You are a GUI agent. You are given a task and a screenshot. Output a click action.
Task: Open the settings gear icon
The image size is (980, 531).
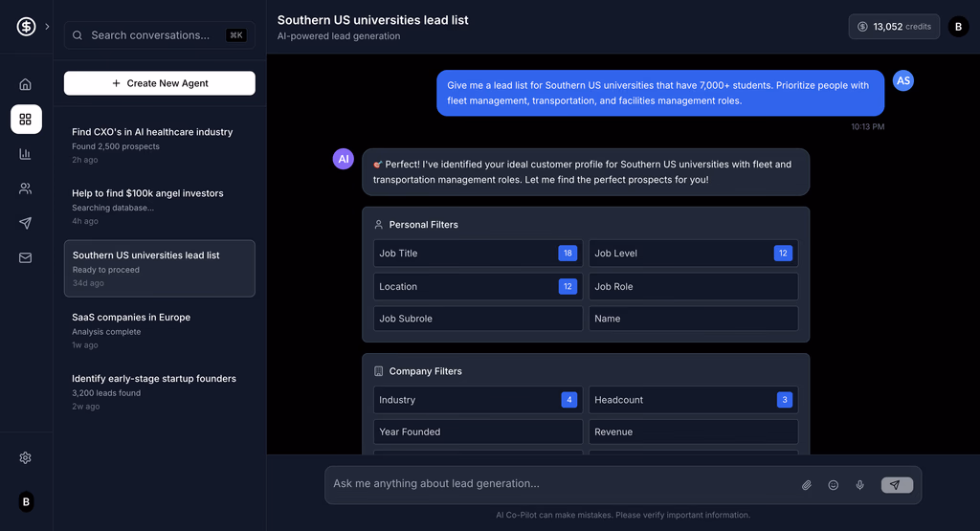click(x=26, y=457)
